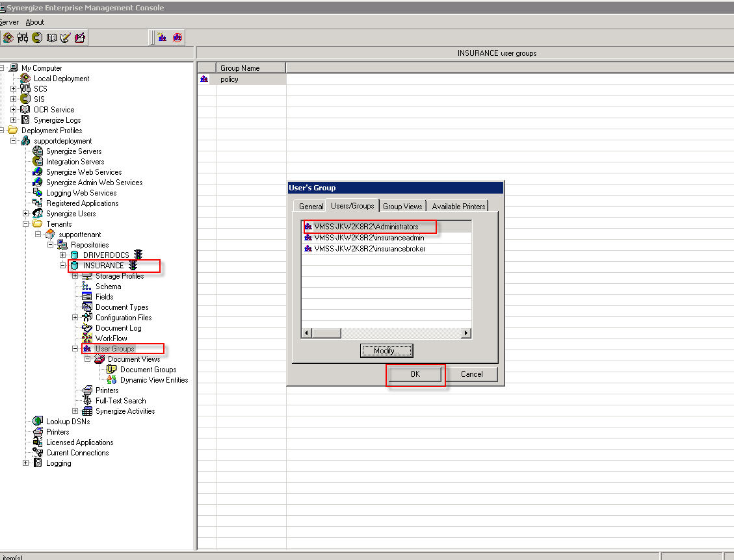Click the Synergize Web Services icon
Viewport: 734px width, 560px height.
[38, 172]
